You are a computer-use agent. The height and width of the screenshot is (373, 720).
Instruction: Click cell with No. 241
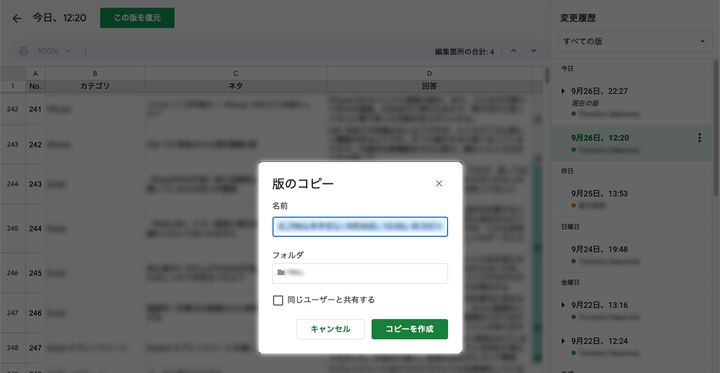point(35,109)
